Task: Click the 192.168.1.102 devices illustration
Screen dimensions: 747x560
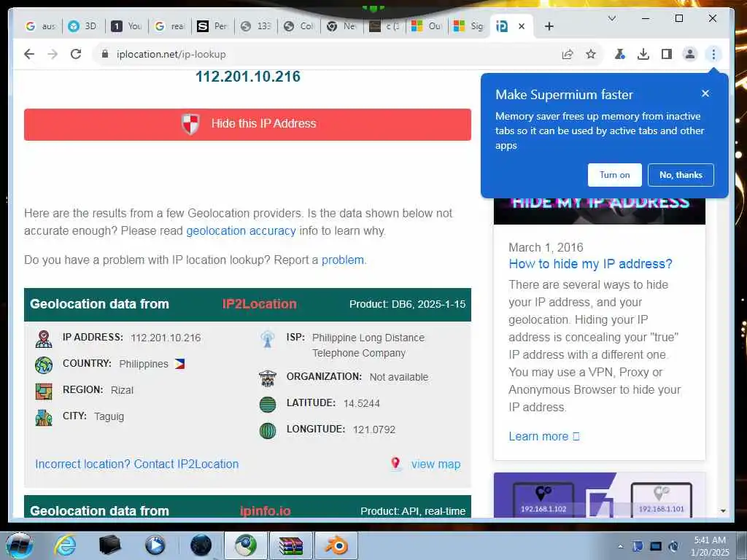Action: 600,495
